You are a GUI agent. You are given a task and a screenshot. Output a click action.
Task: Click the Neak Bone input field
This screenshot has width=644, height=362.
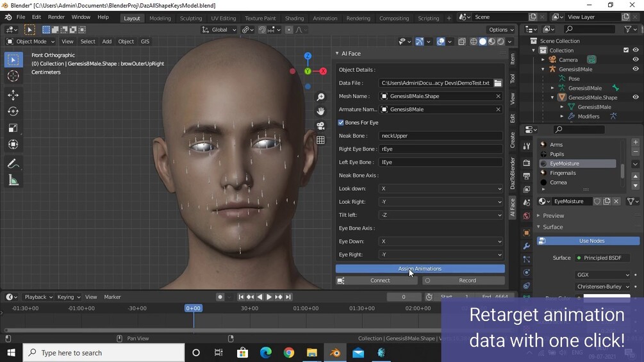[x=440, y=136]
